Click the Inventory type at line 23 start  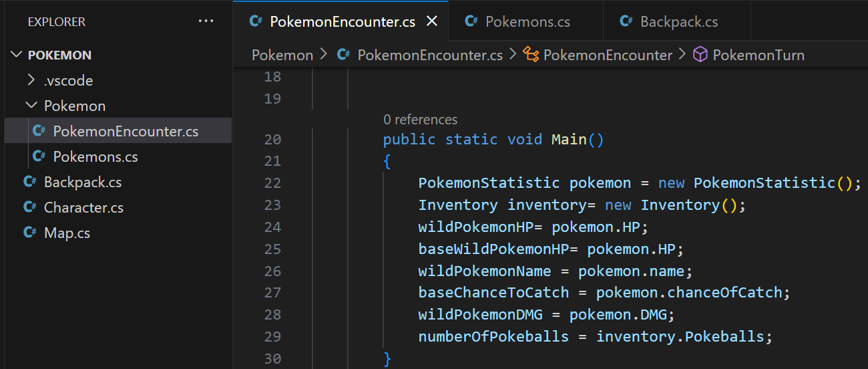(458, 205)
